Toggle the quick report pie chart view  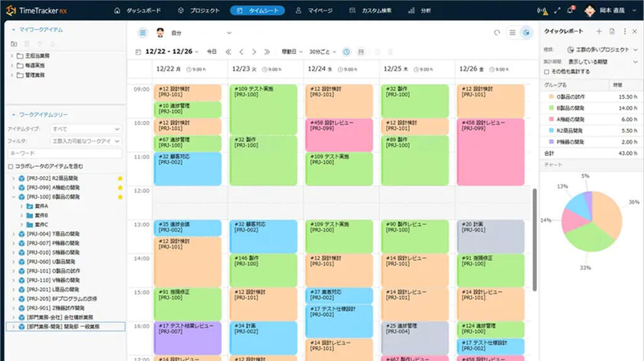pos(526,33)
